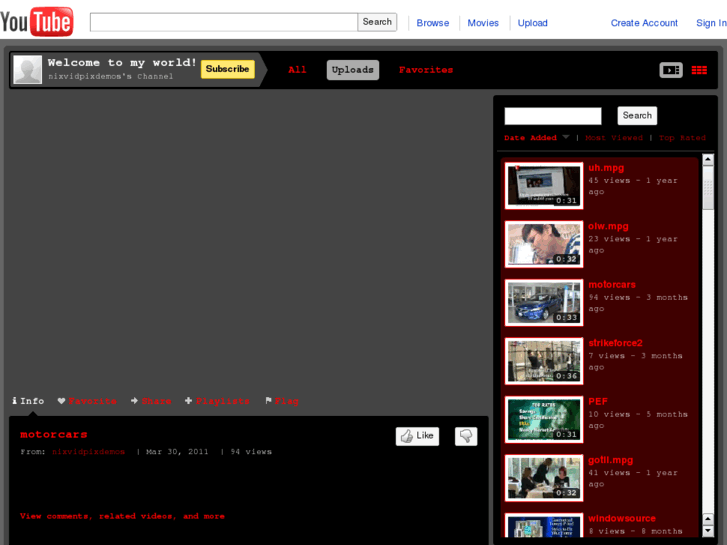Click the scroll up arrow of video list
This screenshot has height=545, width=727.
coord(708,160)
